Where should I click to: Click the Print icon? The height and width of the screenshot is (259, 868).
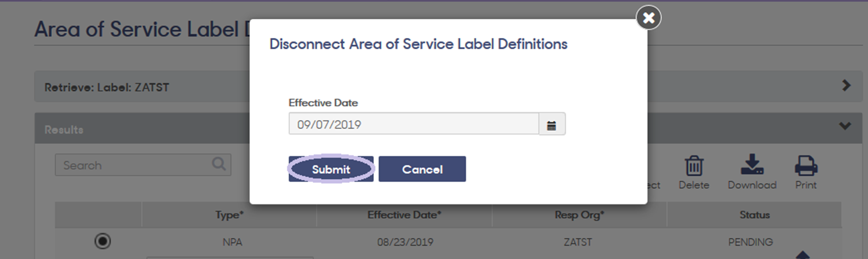[x=806, y=166]
